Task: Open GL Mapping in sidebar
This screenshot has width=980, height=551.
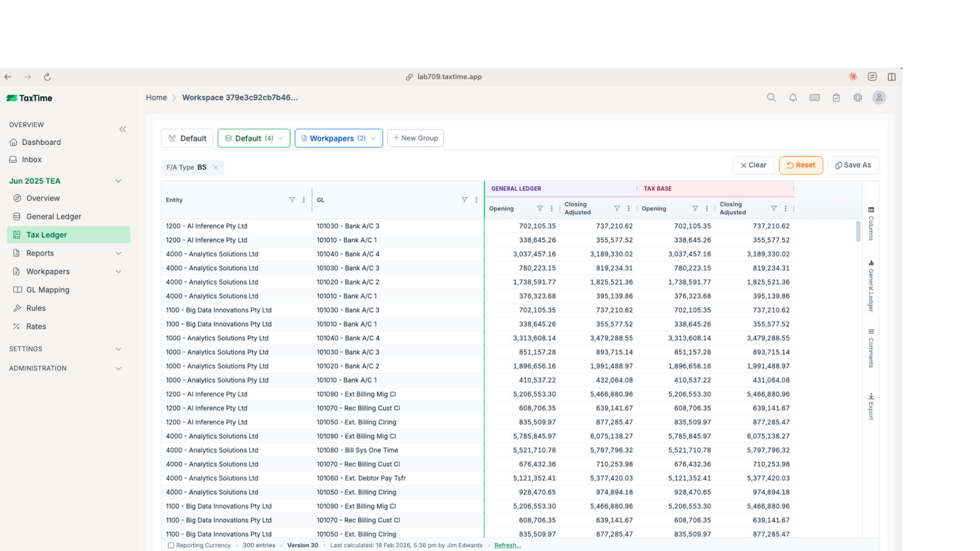Action: click(x=47, y=290)
